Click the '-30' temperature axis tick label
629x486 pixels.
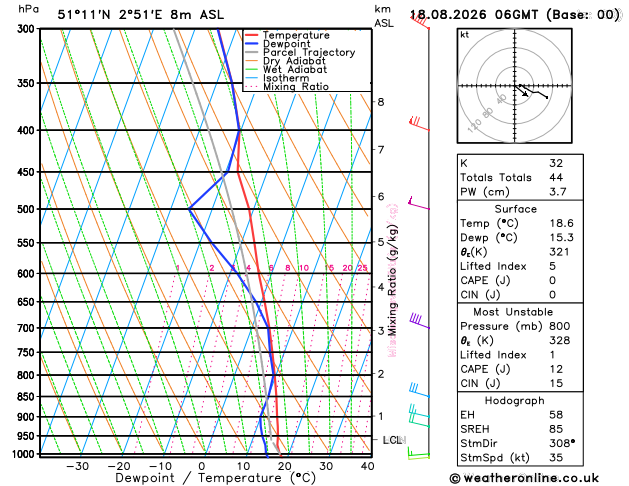pos(77,466)
